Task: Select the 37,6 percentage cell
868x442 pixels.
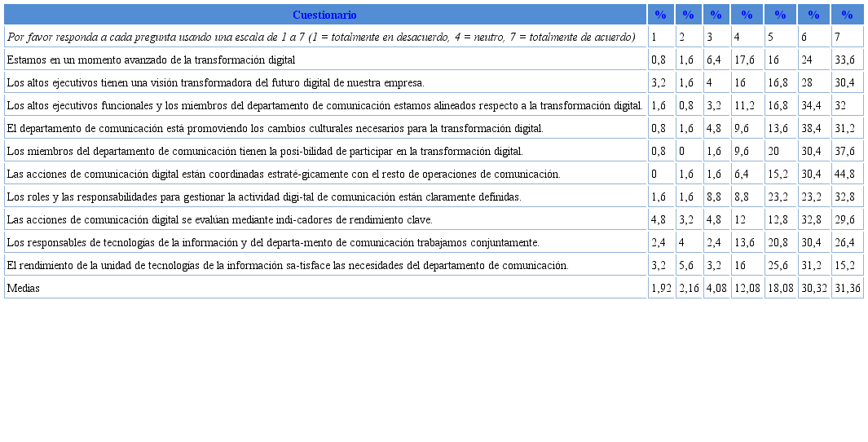Action: coord(844,151)
